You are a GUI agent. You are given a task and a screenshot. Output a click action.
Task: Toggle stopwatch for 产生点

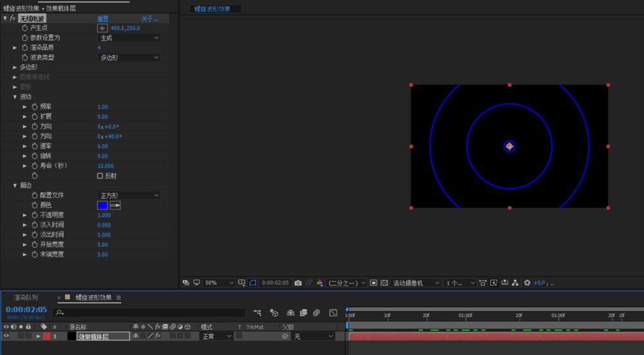24,28
